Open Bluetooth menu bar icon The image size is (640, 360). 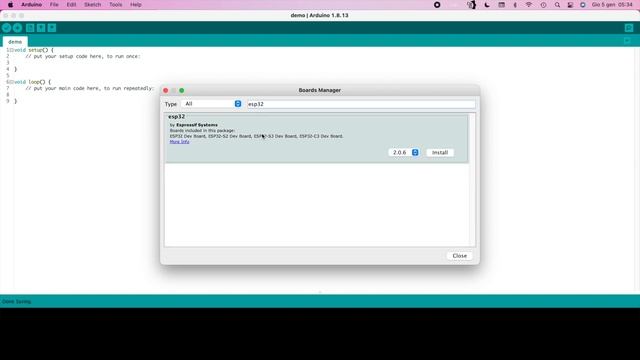coord(515,5)
